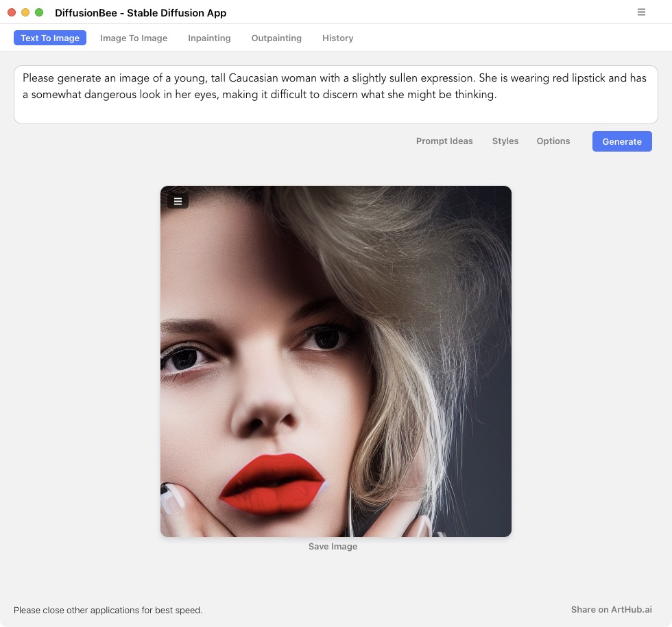
Task: View the generation History tab
Action: pyautogui.click(x=337, y=38)
